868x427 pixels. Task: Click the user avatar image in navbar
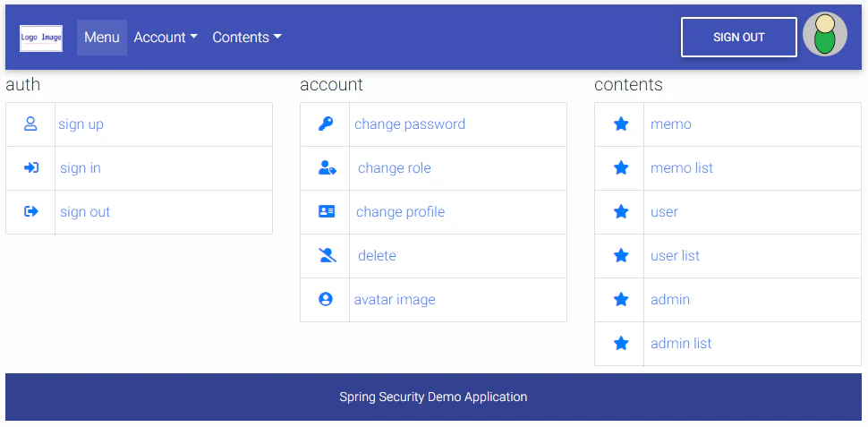point(825,34)
